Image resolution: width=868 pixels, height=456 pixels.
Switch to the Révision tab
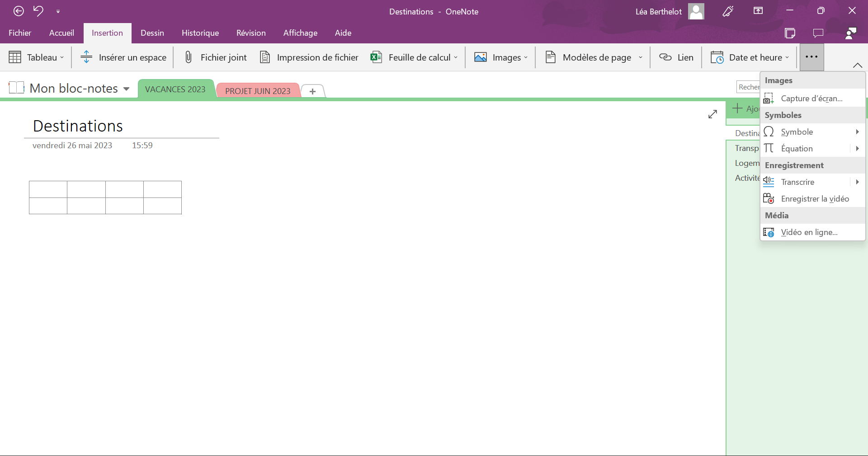tap(251, 33)
